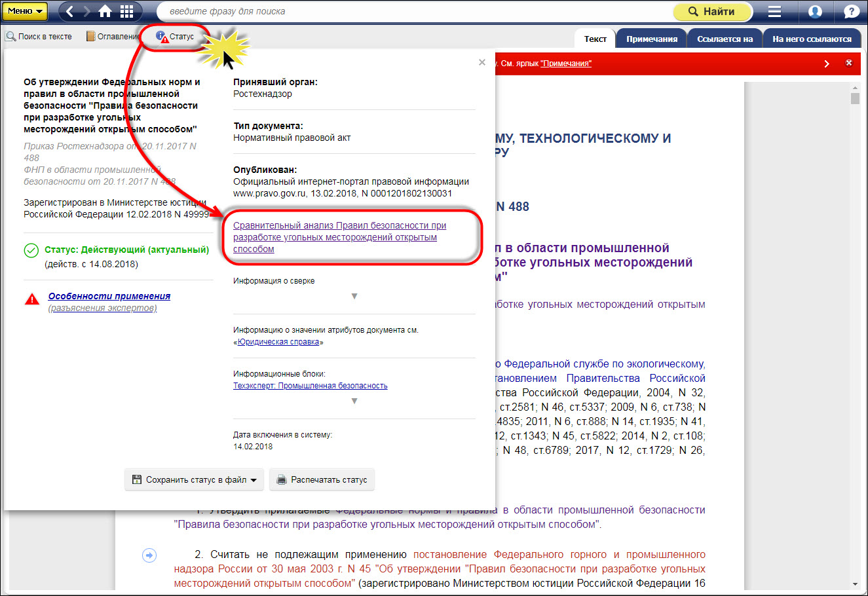The height and width of the screenshot is (596, 868).
Task: Expand the Информационные блоки list
Action: pos(354,401)
